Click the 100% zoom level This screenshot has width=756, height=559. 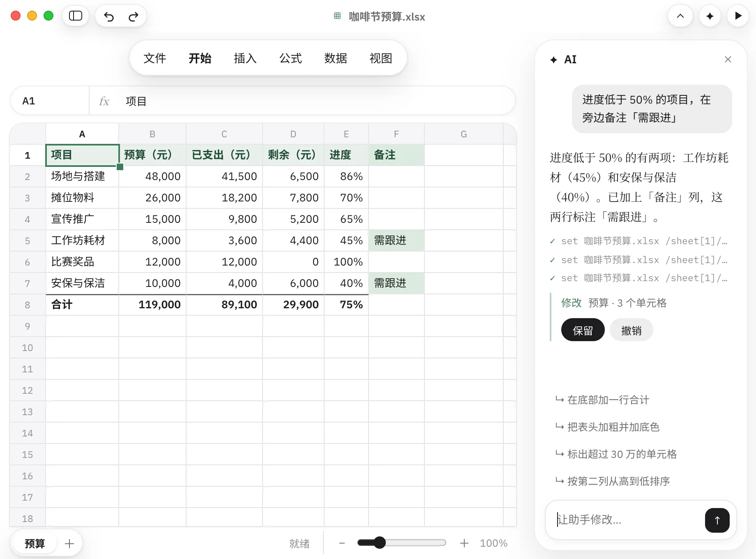(x=493, y=543)
